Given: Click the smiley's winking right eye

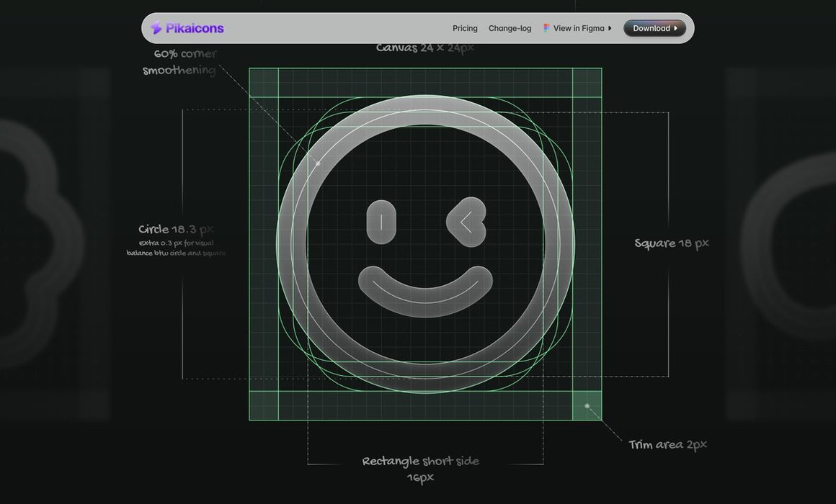Looking at the screenshot, I should point(466,222).
